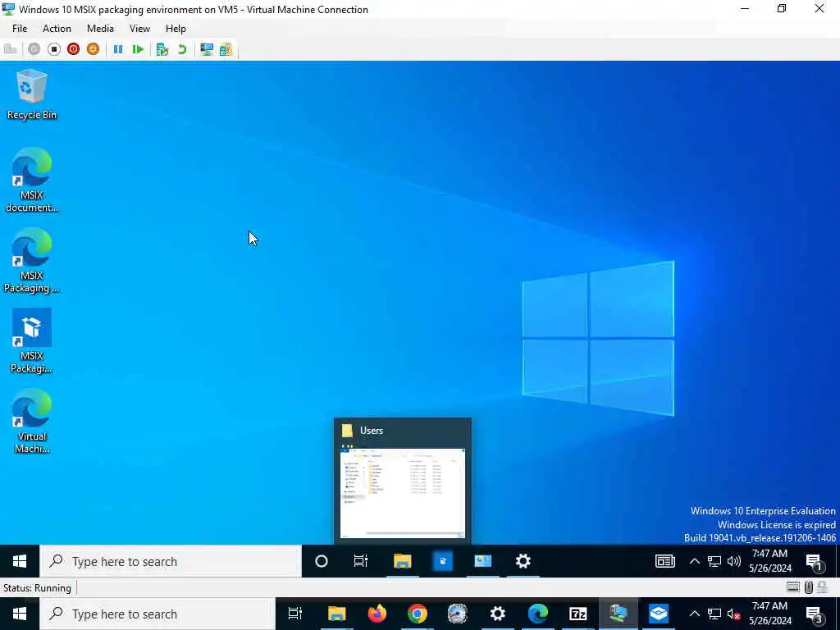Click the gauge-style app icon on host taskbar
The image size is (840, 630).
[x=458, y=614]
